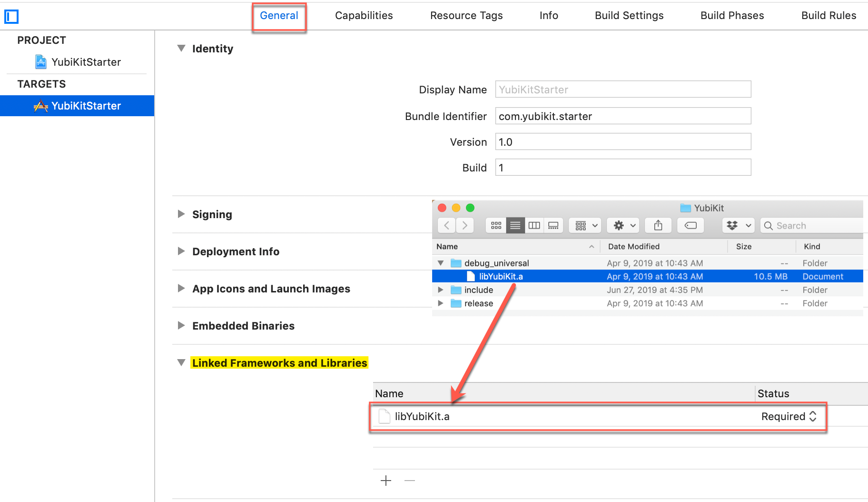Switch Finder to list view
Screen dimensions: 868x502
515,225
